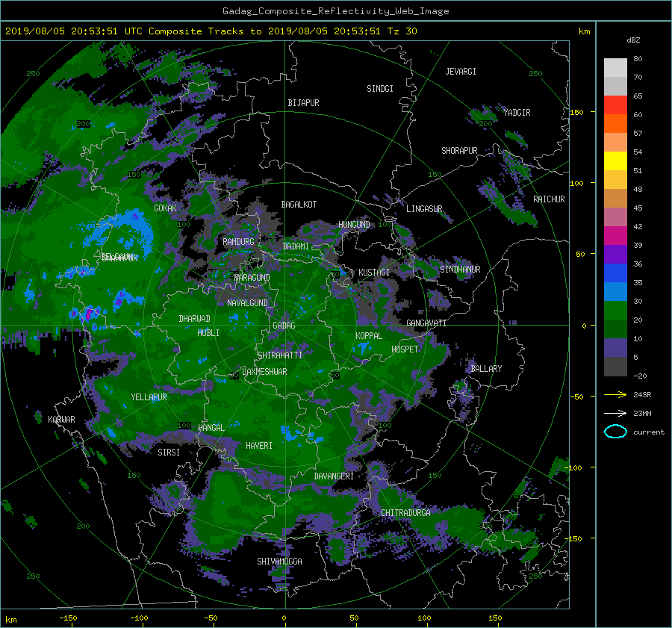Select the red 60-65 dBZ legend swatch
The image size is (672, 628).
tap(615, 105)
